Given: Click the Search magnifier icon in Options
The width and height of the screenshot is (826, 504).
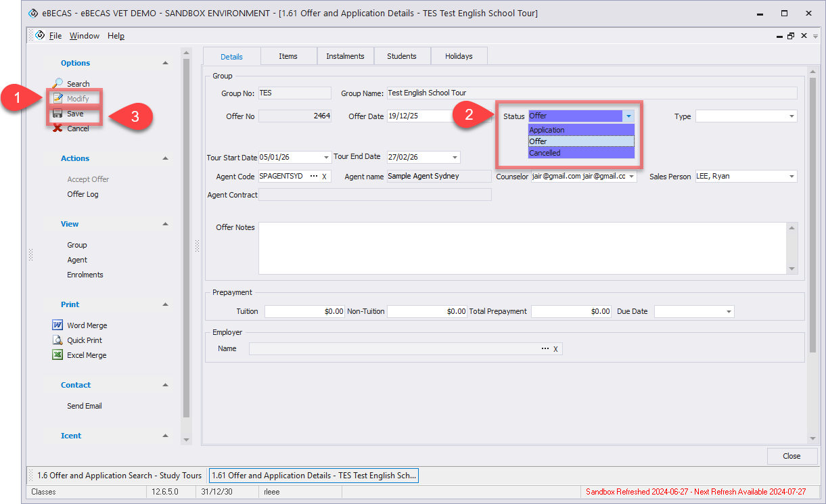Looking at the screenshot, I should pos(58,83).
